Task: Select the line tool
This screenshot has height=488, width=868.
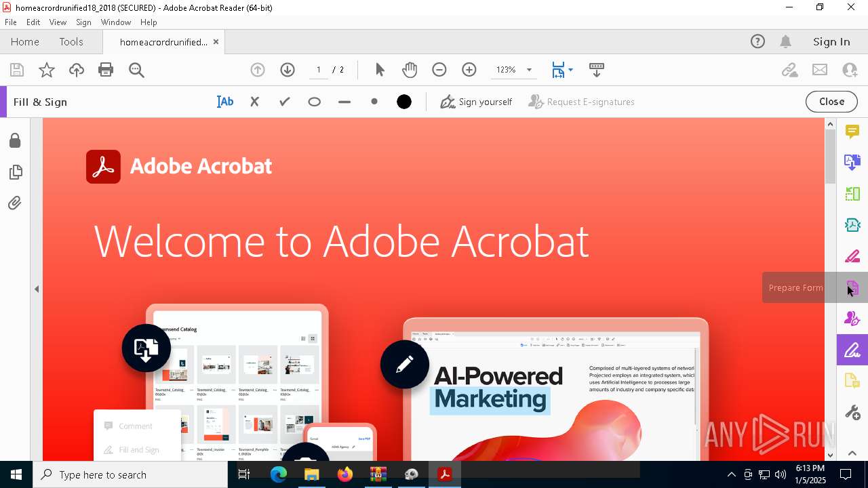Action: click(344, 102)
